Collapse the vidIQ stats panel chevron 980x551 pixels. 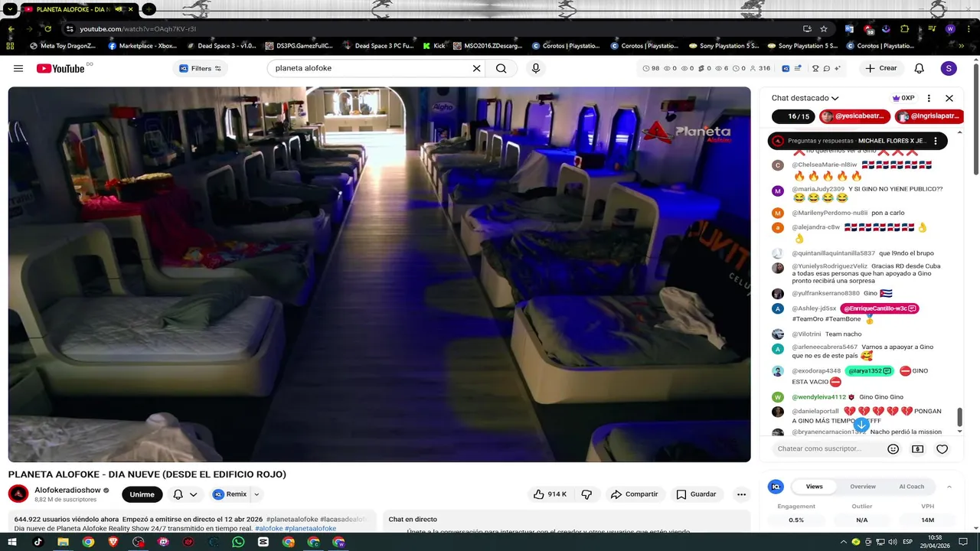coord(949,487)
